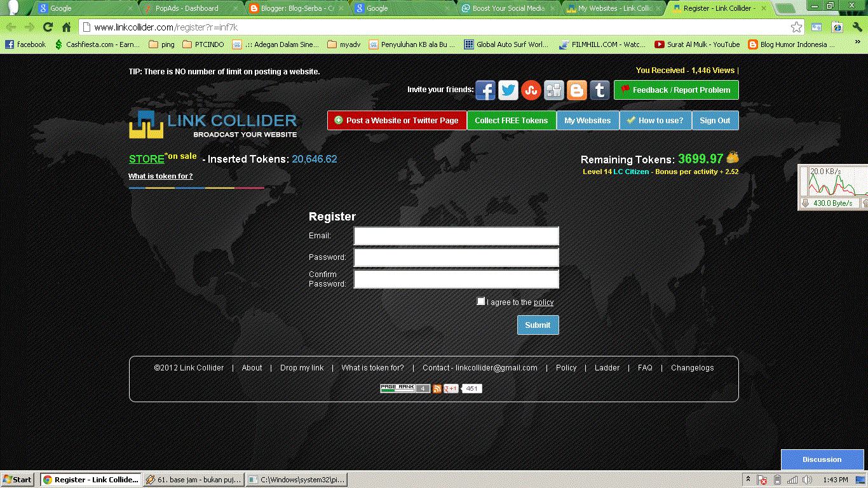
Task: Click the RSS feed icon in footer
Action: pyautogui.click(x=437, y=388)
